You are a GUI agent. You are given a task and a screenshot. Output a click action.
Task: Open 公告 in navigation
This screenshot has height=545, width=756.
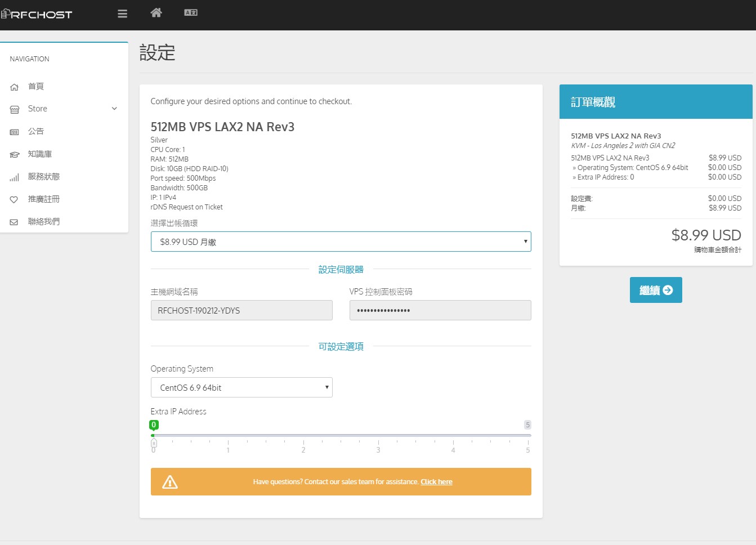click(36, 131)
